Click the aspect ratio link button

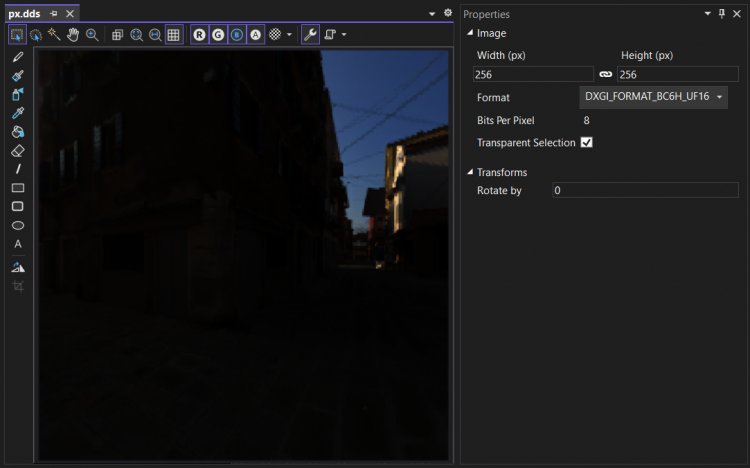605,74
